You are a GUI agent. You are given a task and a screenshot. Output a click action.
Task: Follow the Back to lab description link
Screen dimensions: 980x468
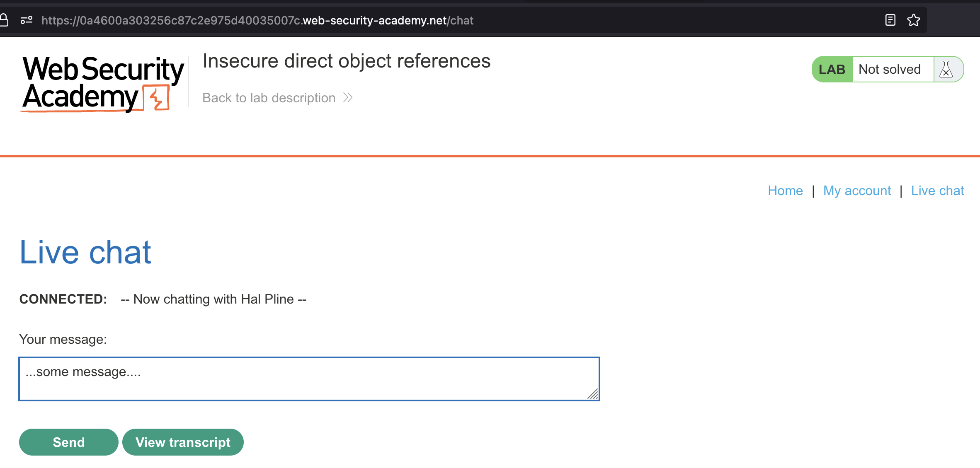269,98
